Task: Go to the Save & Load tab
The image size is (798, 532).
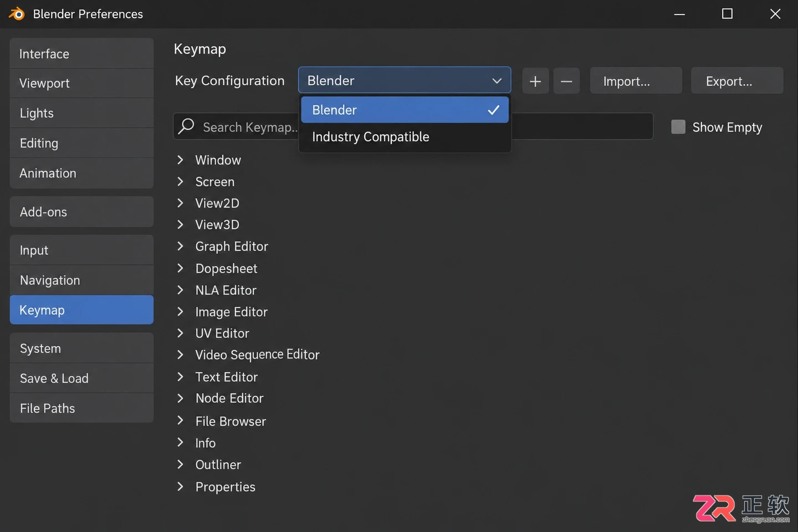Action: 81,378
